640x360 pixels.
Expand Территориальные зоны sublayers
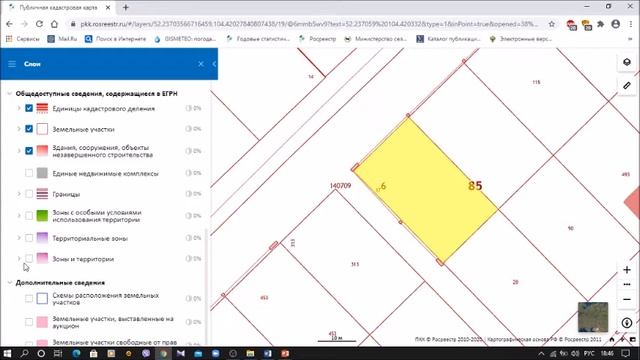(19, 238)
